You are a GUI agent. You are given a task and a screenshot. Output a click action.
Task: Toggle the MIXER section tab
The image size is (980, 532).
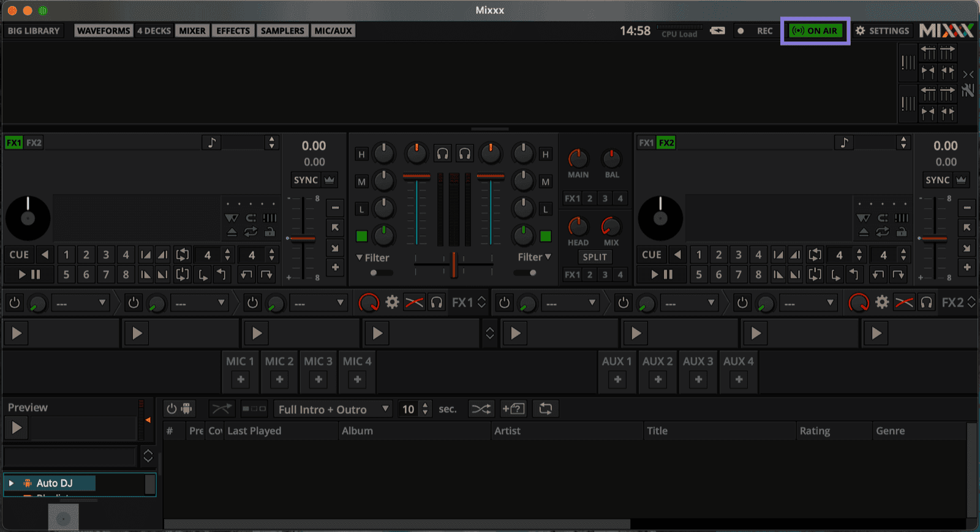pyautogui.click(x=192, y=31)
